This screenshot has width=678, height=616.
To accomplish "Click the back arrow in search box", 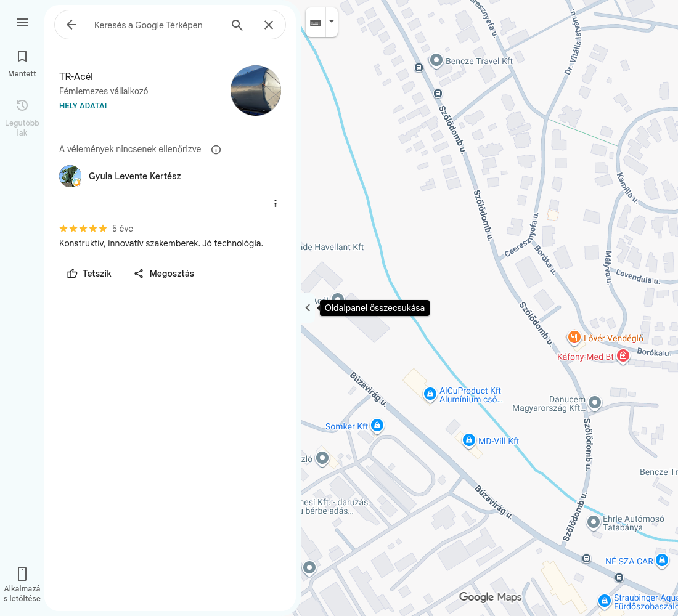I will 71,25.
